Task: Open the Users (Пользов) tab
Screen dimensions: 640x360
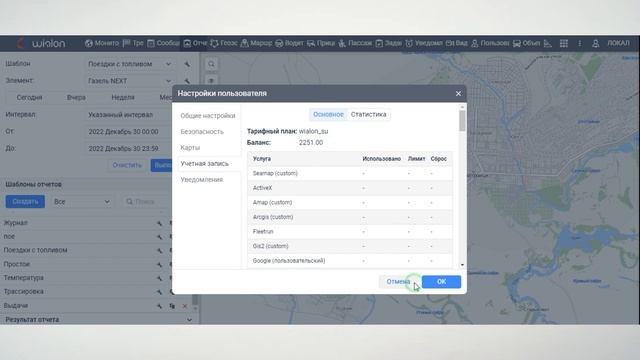Action: [489, 43]
